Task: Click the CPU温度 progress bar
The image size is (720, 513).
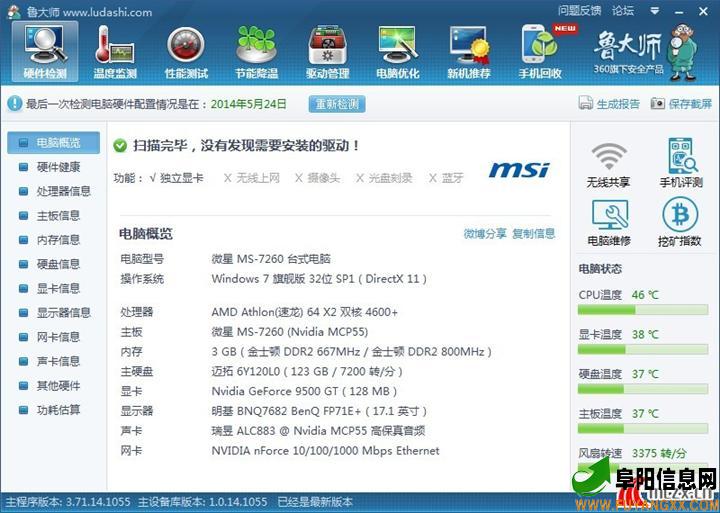Action: click(643, 310)
